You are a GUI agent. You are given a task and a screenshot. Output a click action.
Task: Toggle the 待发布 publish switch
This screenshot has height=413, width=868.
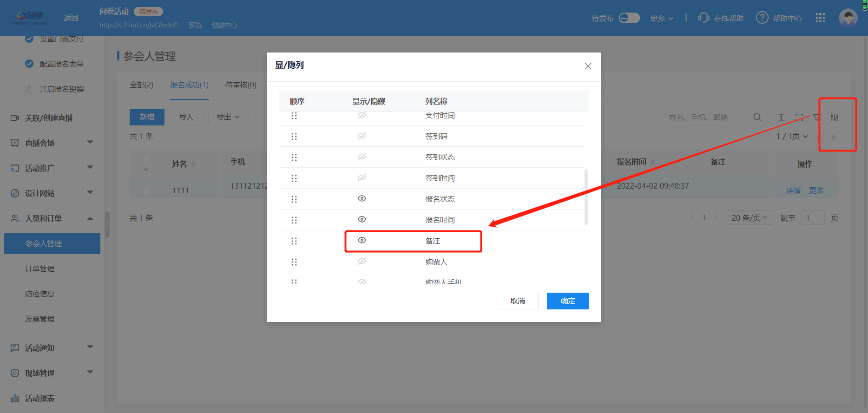click(x=629, y=18)
